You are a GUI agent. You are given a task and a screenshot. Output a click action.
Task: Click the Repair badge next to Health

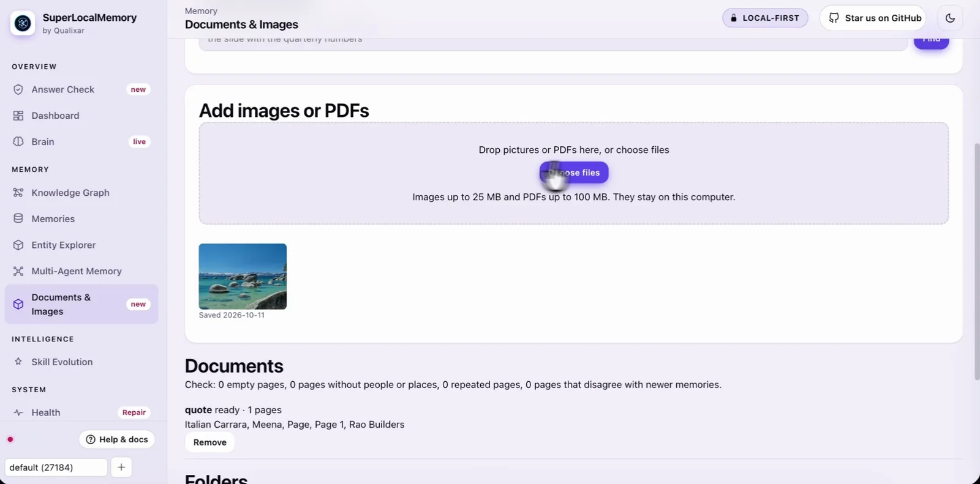click(x=134, y=412)
